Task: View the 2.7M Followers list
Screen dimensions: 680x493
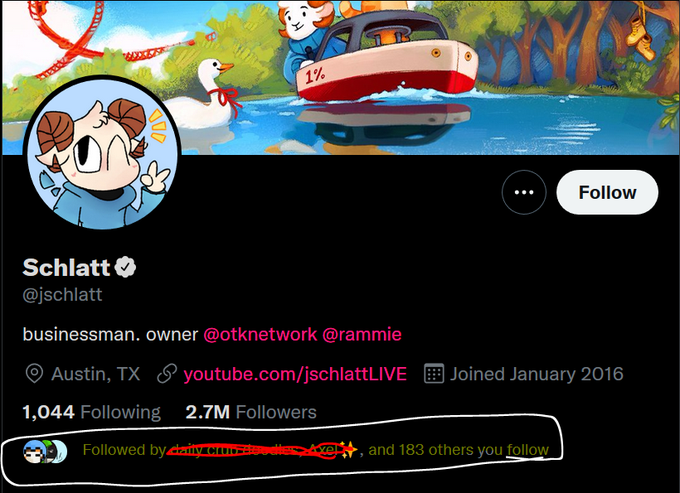Action: (x=251, y=412)
